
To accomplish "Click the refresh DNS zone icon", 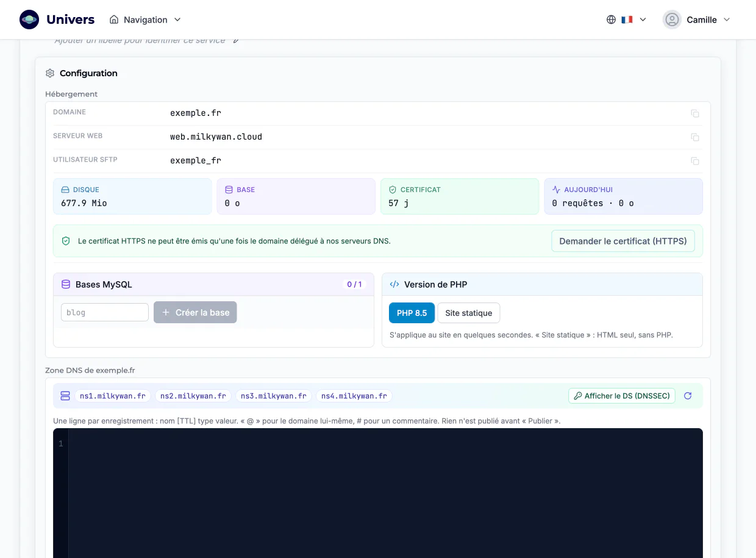I will click(x=688, y=396).
